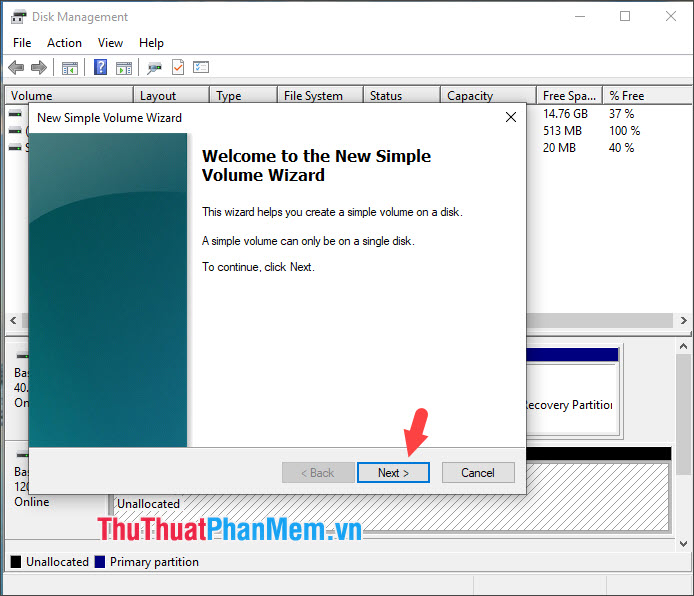The width and height of the screenshot is (694, 596).
Task: Minimize the Disk Management window
Action: [580, 17]
